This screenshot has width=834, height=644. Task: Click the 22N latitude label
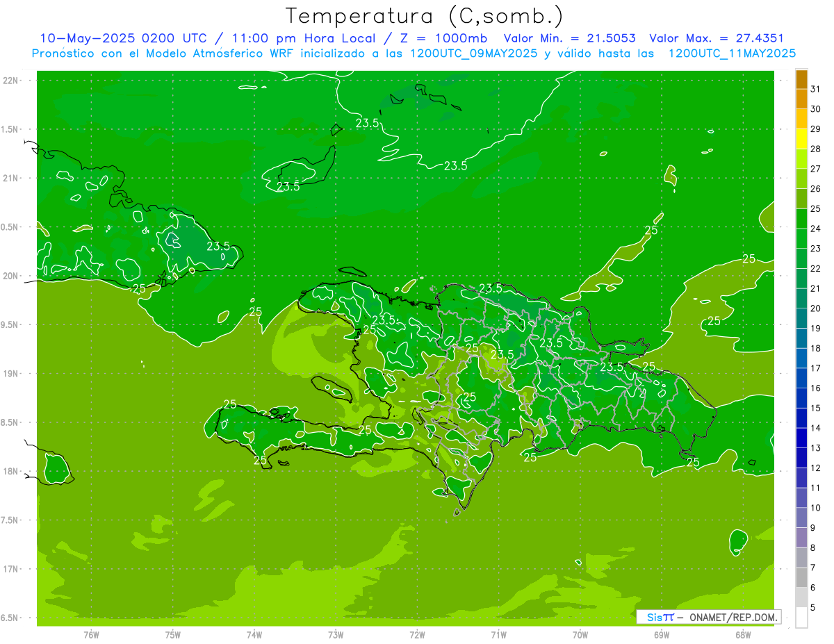click(11, 81)
